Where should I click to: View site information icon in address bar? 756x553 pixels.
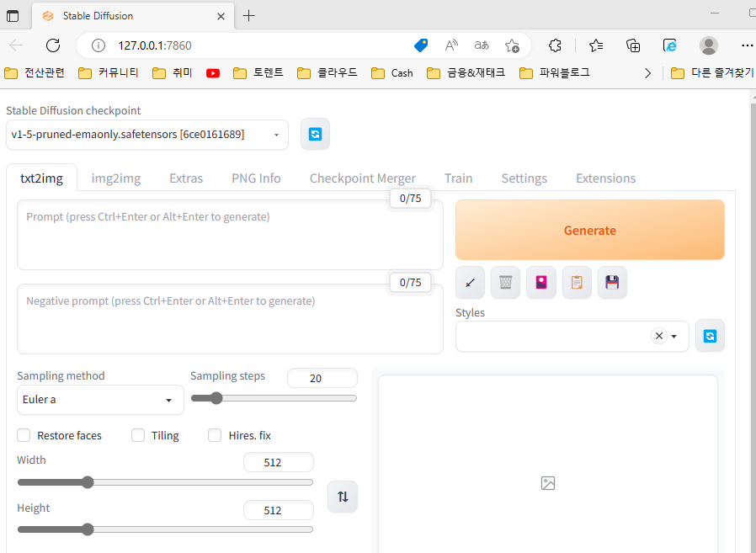98,45
